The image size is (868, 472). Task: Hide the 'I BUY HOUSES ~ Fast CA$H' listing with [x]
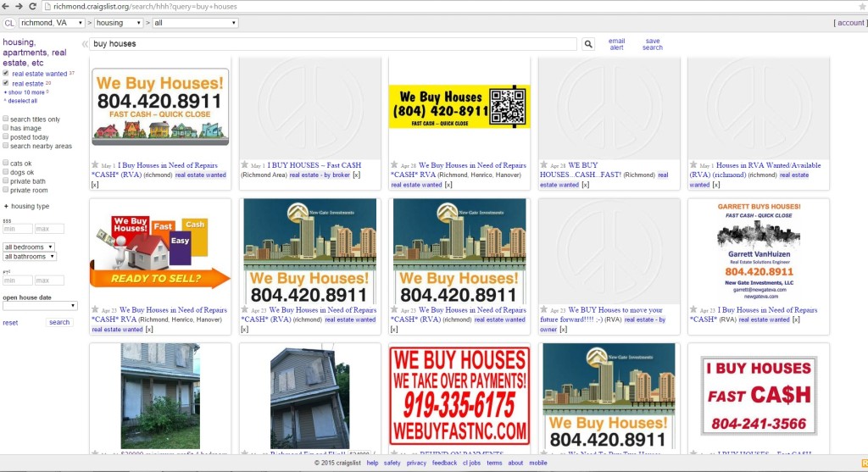[x=357, y=175]
